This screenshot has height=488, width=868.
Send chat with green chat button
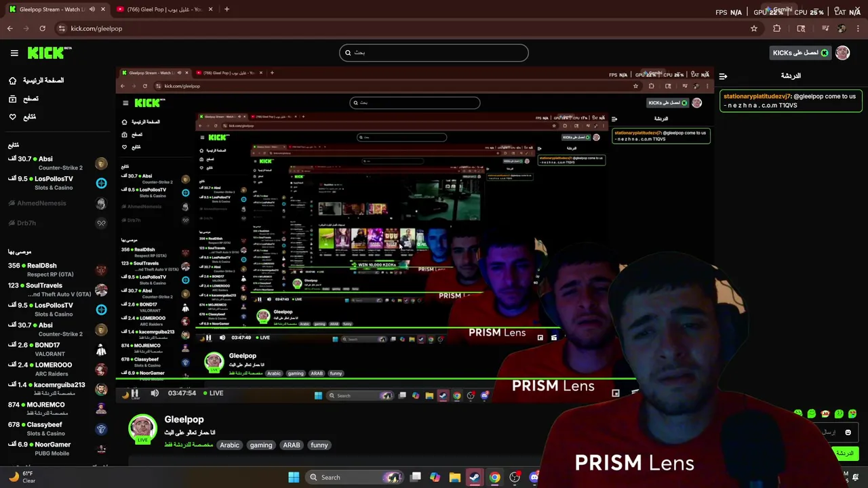click(845, 453)
